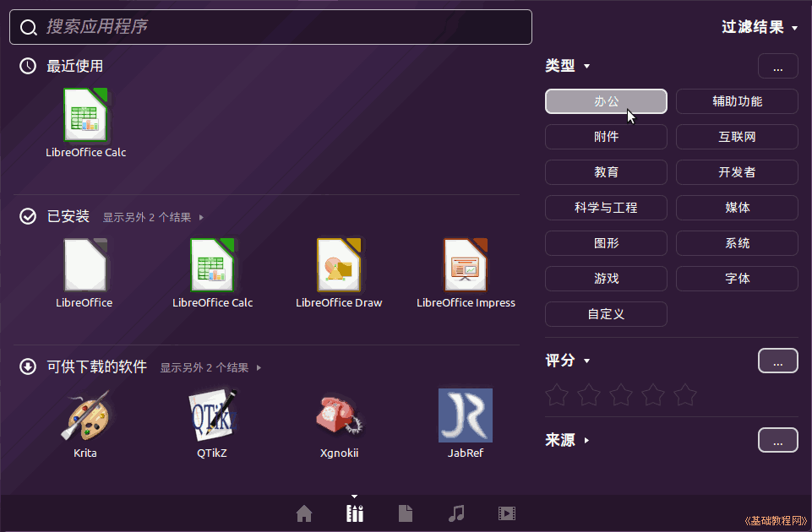This screenshot has height=532, width=812.
Task: Click the all button beside 评分
Action: pos(777,361)
